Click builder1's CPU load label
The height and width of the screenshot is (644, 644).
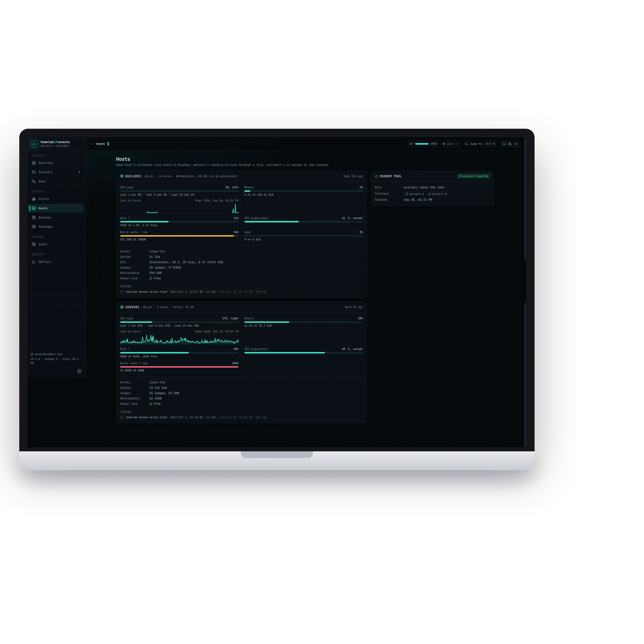coord(127,187)
